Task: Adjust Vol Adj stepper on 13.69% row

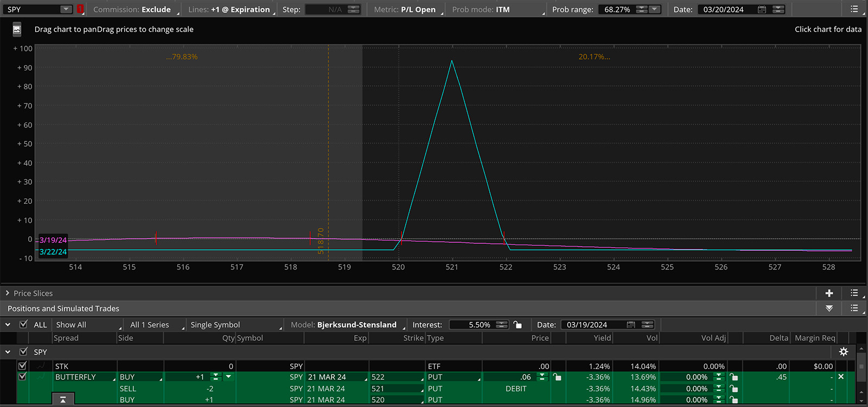Action: tap(718, 377)
